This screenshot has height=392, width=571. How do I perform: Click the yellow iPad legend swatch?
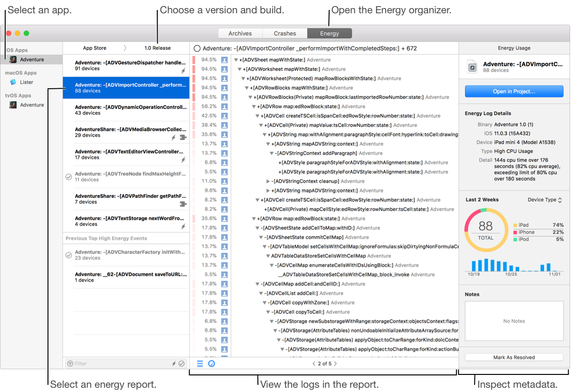click(x=515, y=225)
